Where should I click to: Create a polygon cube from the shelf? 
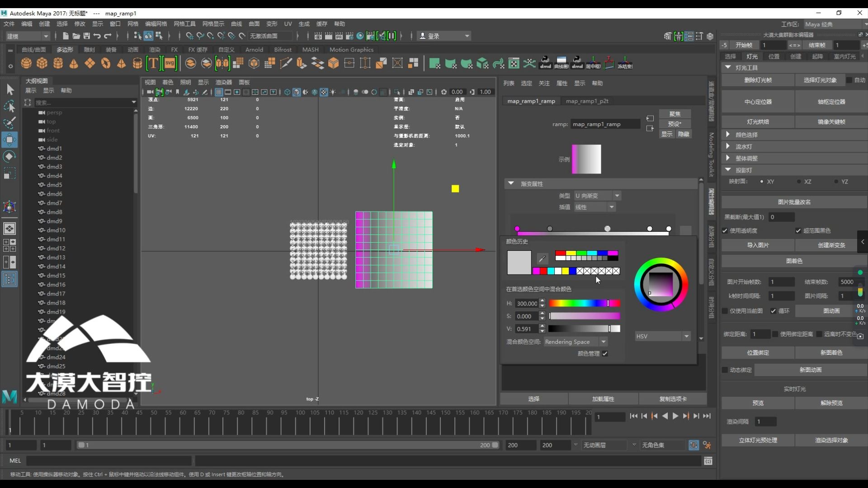[x=42, y=63]
